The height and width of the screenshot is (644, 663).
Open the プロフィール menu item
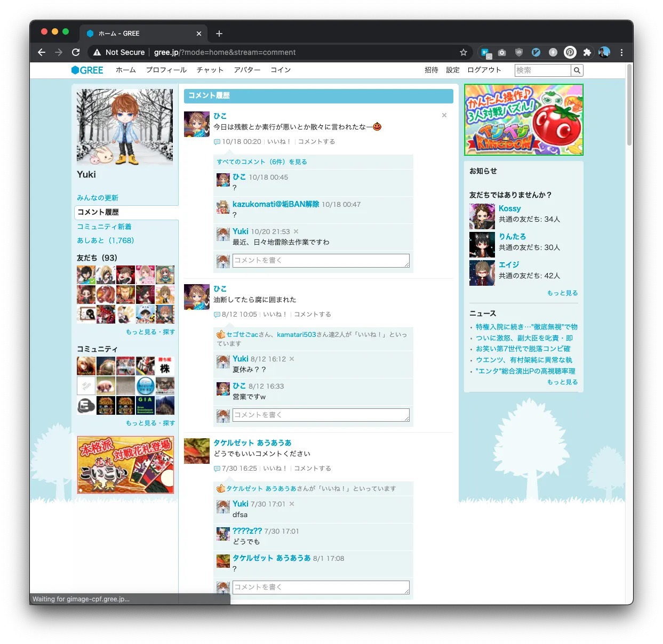(166, 70)
